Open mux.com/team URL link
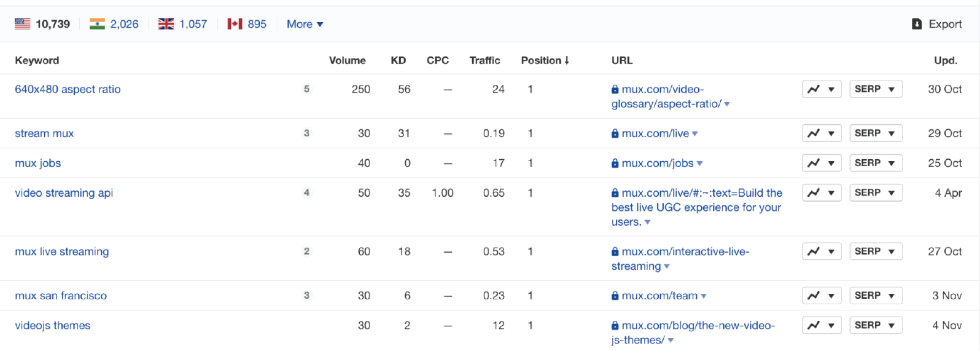The image size is (980, 351). click(x=659, y=296)
